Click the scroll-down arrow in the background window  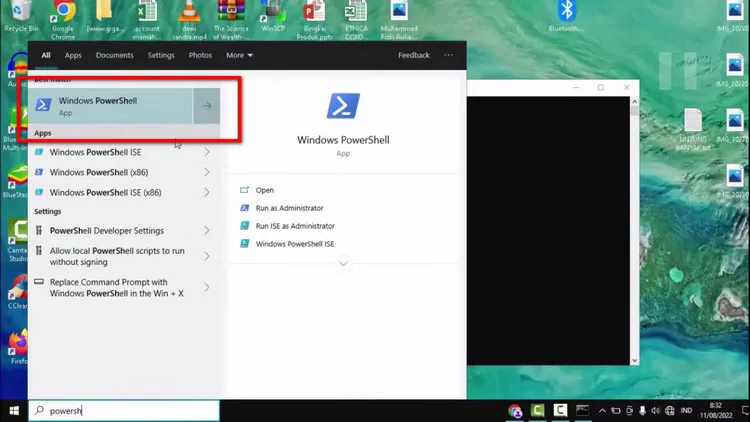[634, 361]
